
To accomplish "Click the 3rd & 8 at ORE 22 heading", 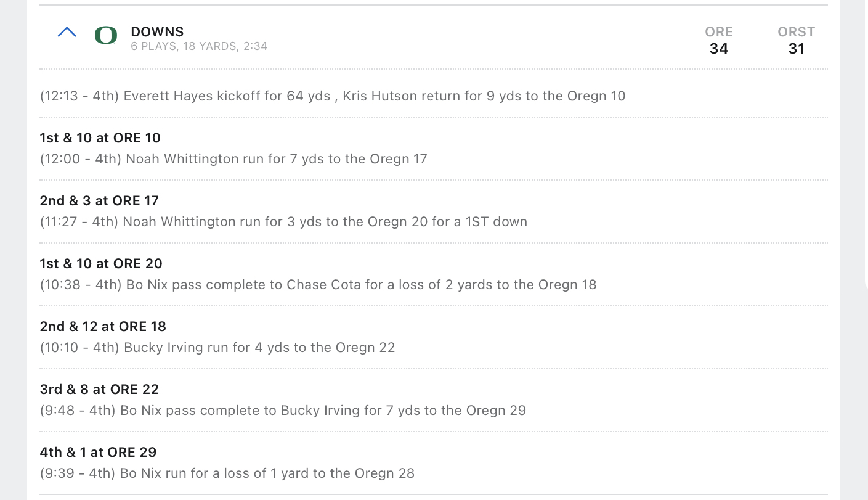I will pos(99,389).
